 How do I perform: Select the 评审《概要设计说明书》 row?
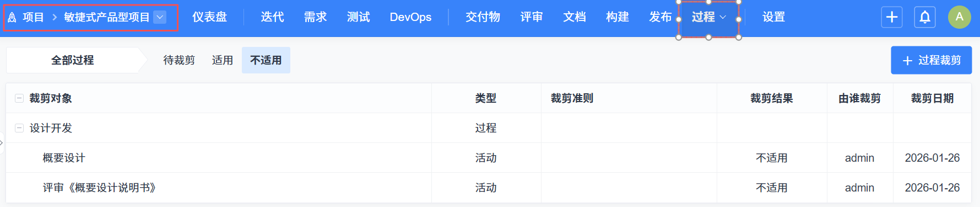coord(489,188)
